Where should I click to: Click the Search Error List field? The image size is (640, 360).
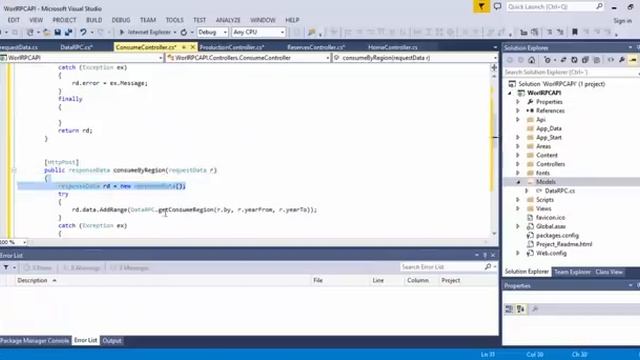tap(442, 267)
